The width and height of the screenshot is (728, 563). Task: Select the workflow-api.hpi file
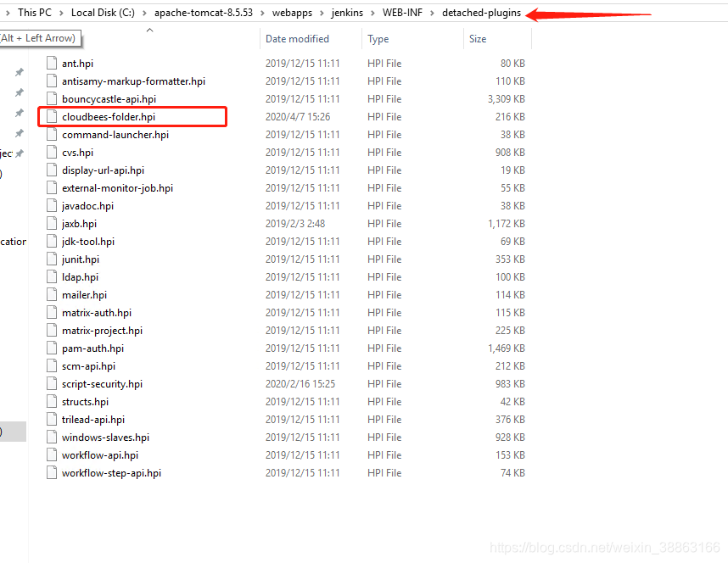coord(100,454)
